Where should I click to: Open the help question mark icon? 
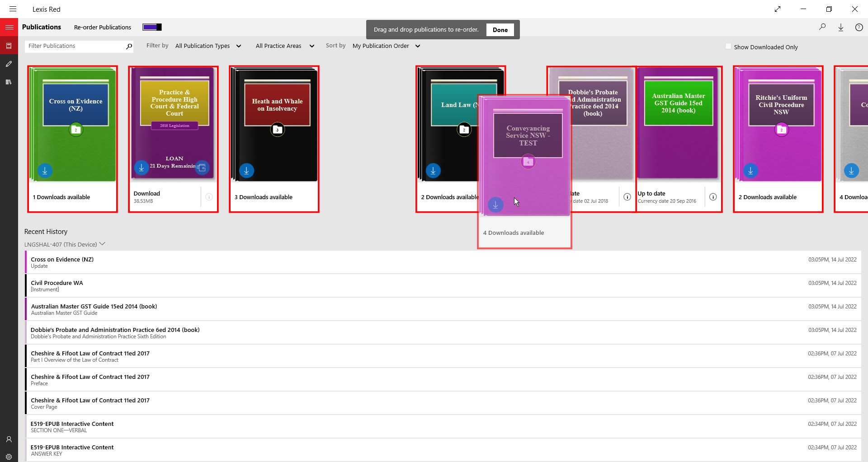(859, 27)
